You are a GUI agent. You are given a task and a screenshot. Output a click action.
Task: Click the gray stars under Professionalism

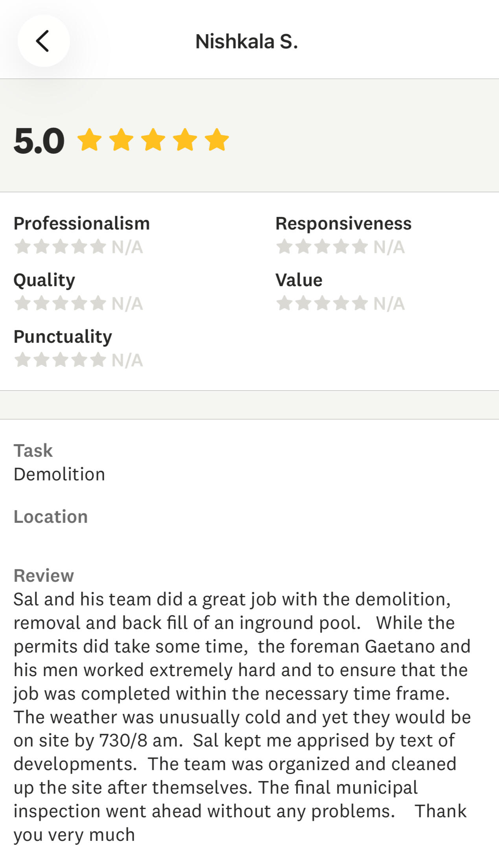(60, 247)
